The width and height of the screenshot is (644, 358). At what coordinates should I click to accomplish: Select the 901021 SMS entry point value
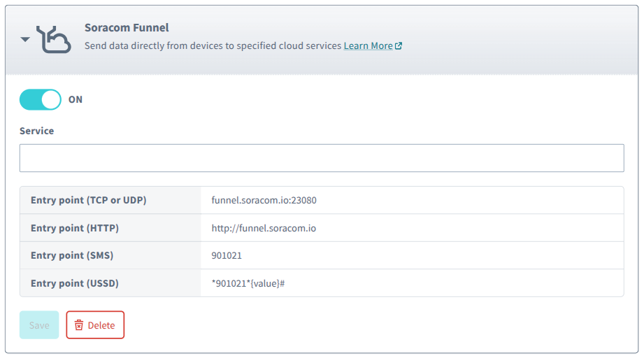coord(227,256)
